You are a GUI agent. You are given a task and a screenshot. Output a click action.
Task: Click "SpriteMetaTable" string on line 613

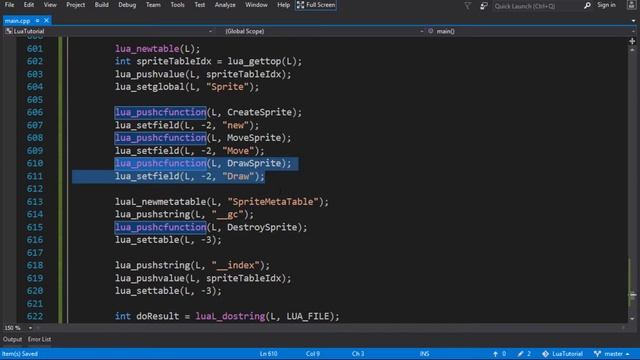pyautogui.click(x=273, y=202)
